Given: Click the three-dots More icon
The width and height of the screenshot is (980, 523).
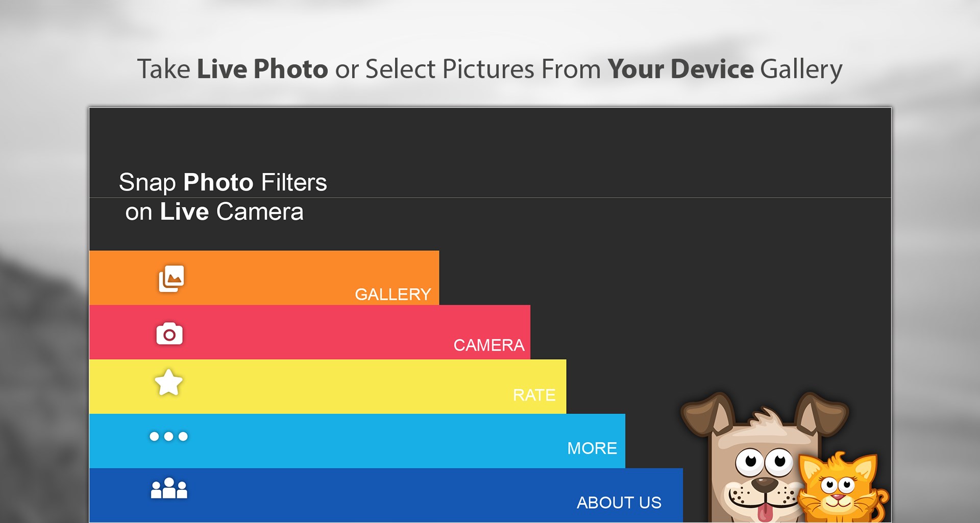Looking at the screenshot, I should (168, 436).
